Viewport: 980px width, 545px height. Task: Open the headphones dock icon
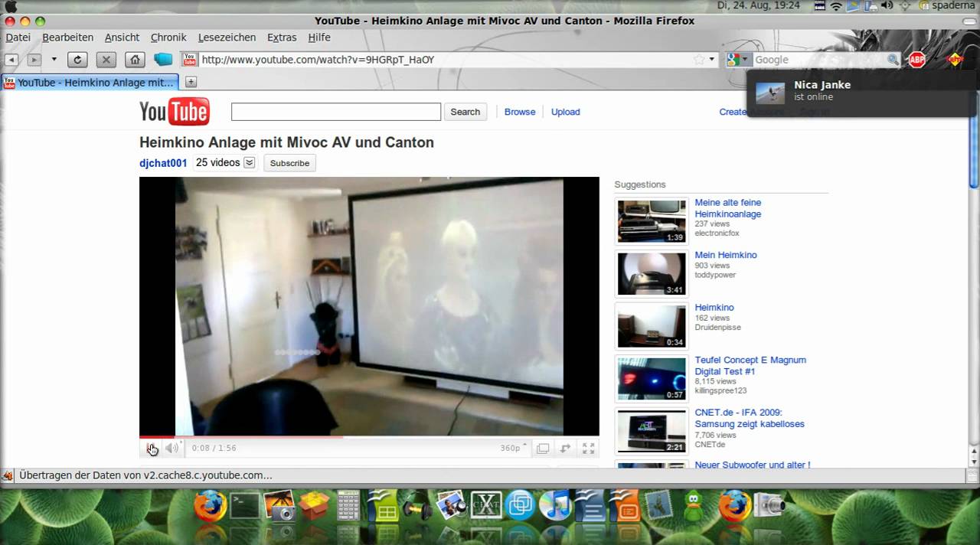click(417, 506)
